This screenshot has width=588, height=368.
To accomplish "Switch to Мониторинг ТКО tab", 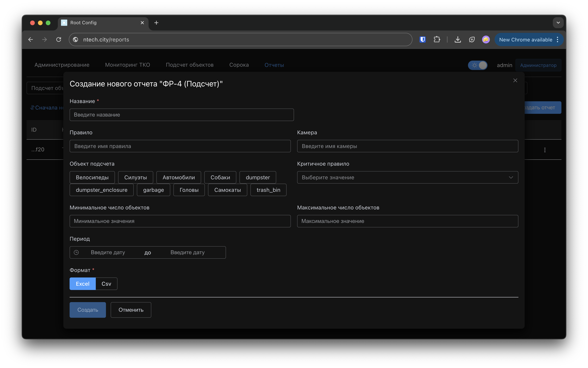I will pyautogui.click(x=127, y=65).
